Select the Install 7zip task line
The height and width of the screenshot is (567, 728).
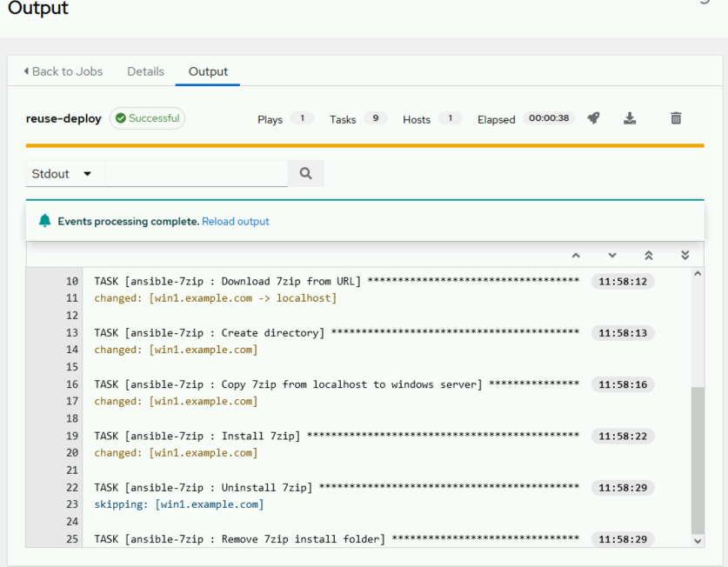pos(197,436)
